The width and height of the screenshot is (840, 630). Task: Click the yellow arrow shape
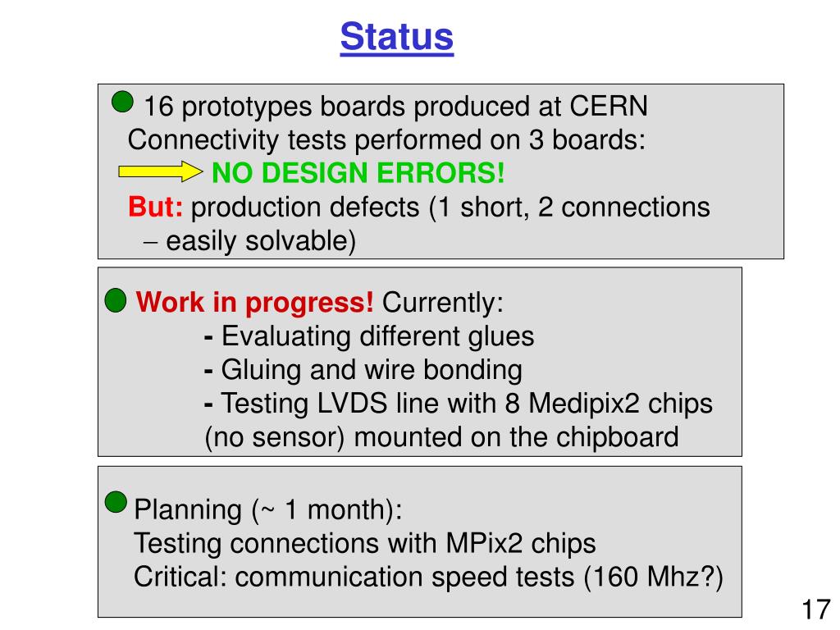pyautogui.click(x=160, y=171)
